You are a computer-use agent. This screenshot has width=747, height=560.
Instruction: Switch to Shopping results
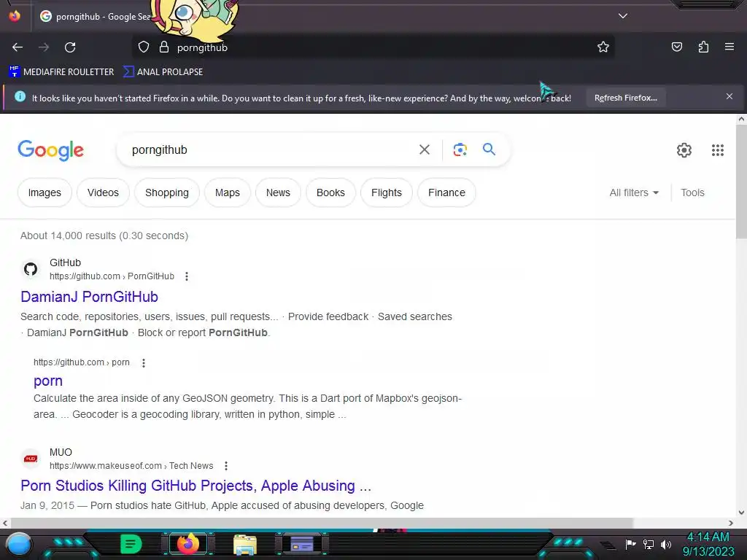pyautogui.click(x=167, y=192)
